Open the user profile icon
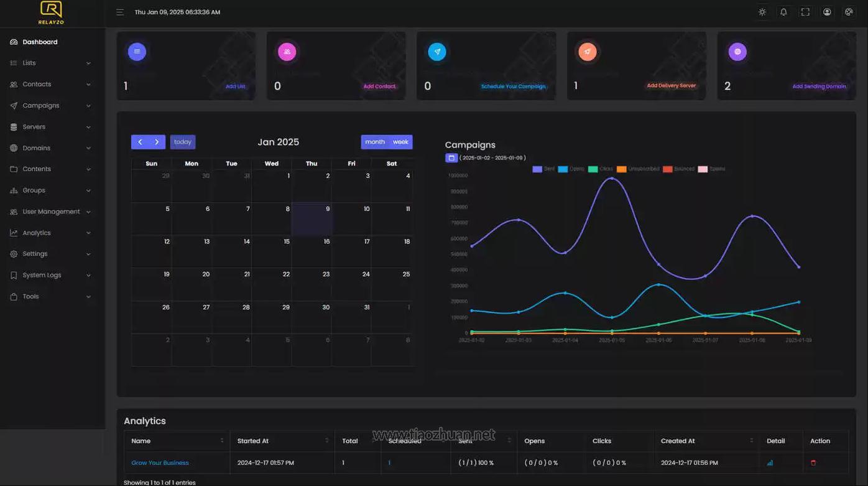This screenshot has width=868, height=486. 827,12
